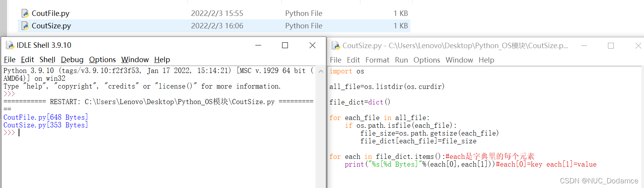Open Options menu in CoutSize.py editor

tap(427, 60)
